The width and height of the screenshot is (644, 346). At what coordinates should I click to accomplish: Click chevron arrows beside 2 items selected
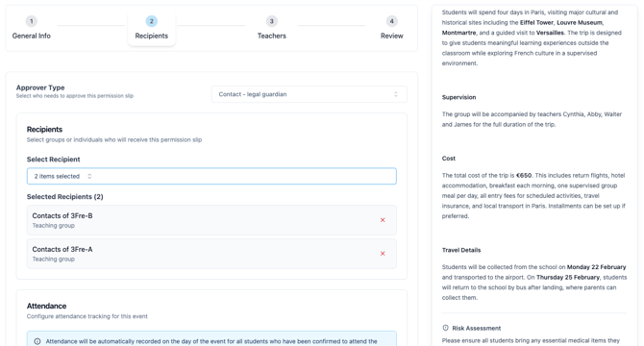coord(89,176)
